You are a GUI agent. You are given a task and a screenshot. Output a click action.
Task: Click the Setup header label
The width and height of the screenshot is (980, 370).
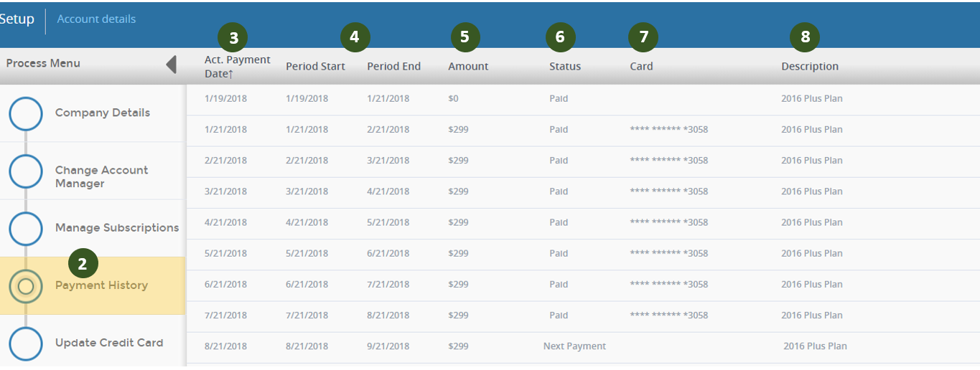point(17,19)
